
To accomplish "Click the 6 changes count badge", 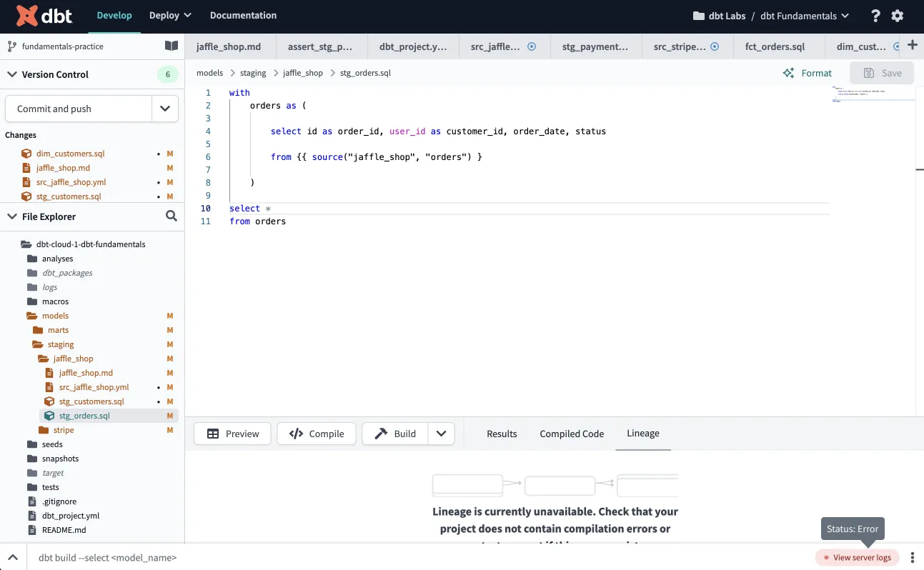I will [168, 74].
